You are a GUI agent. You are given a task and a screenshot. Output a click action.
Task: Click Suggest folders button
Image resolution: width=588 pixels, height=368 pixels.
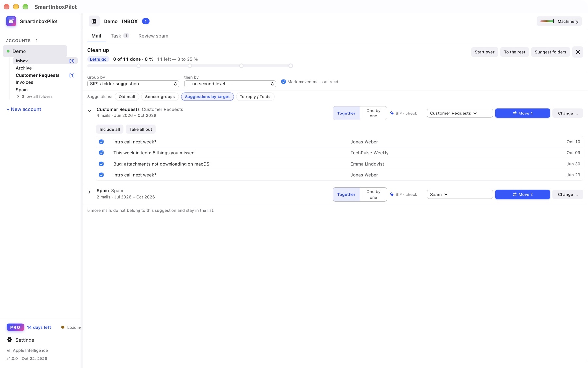(x=550, y=52)
